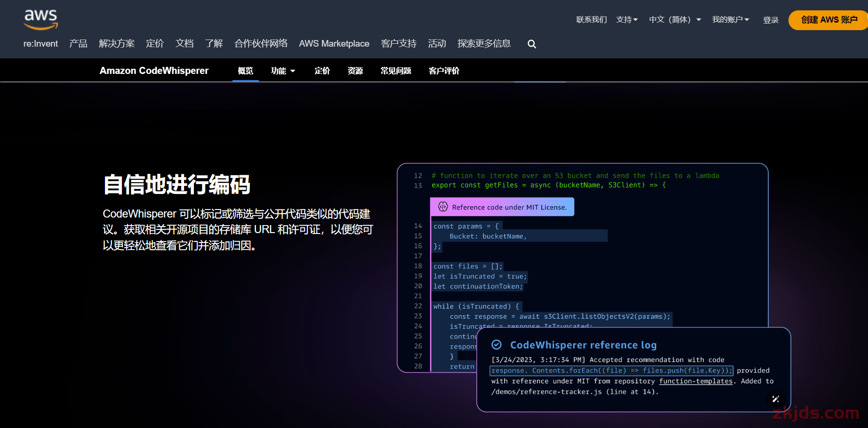Expand the 功能 dropdown tab

point(283,71)
